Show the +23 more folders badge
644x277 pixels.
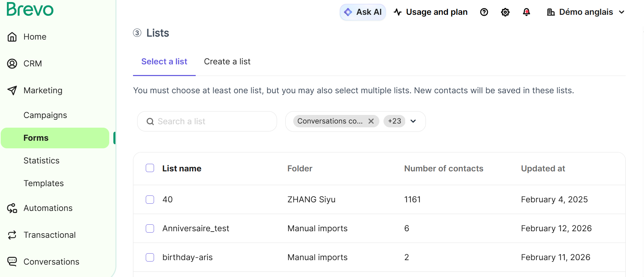pos(394,121)
